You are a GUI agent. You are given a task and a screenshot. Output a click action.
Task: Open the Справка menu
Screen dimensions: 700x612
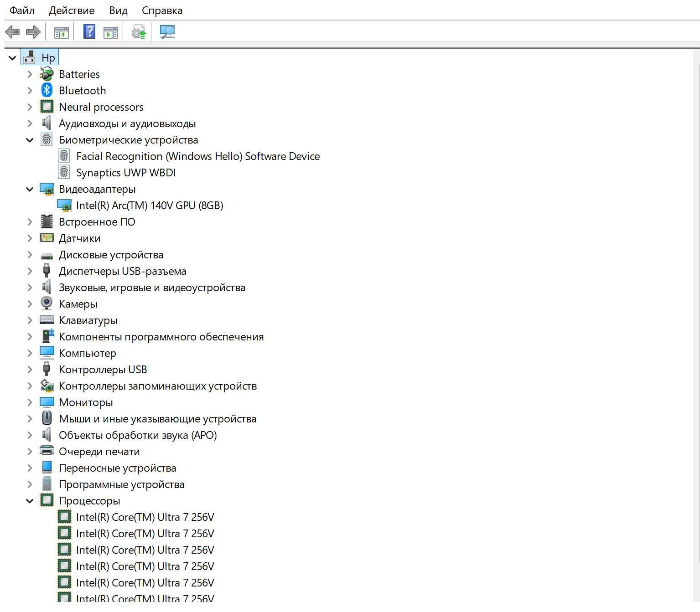(162, 10)
